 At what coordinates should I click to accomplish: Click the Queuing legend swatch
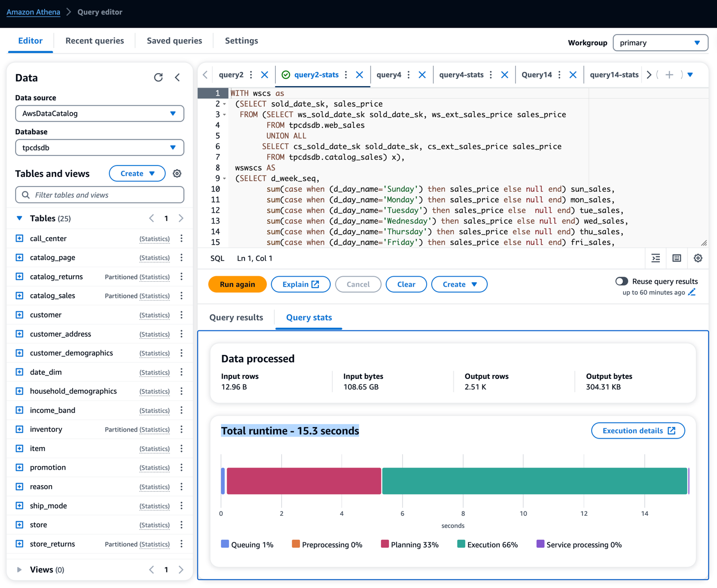(x=225, y=544)
